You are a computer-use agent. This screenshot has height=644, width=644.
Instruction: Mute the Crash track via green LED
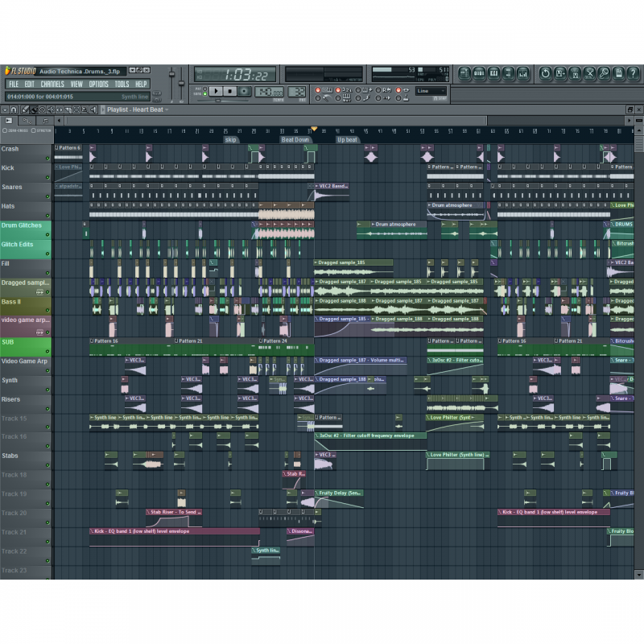pos(47,159)
